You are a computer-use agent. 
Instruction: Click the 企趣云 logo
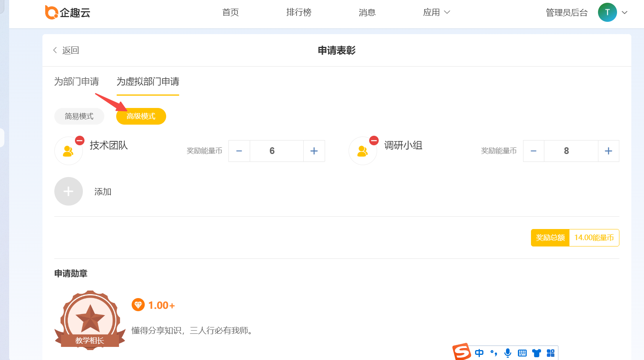[x=67, y=12]
